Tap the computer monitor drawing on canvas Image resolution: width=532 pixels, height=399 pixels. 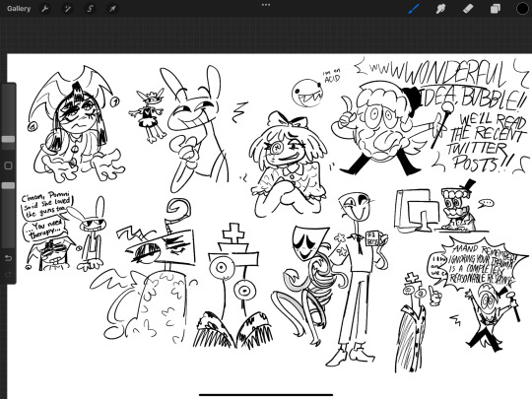[x=418, y=211]
